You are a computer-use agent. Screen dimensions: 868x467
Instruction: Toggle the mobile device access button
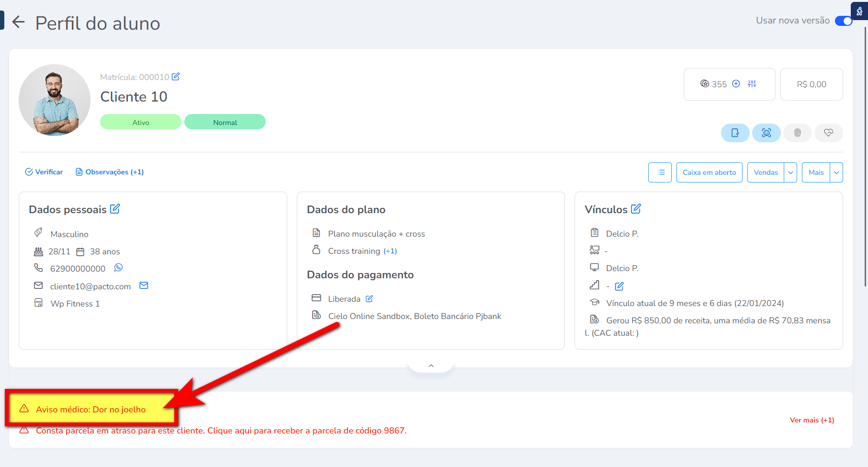point(735,133)
